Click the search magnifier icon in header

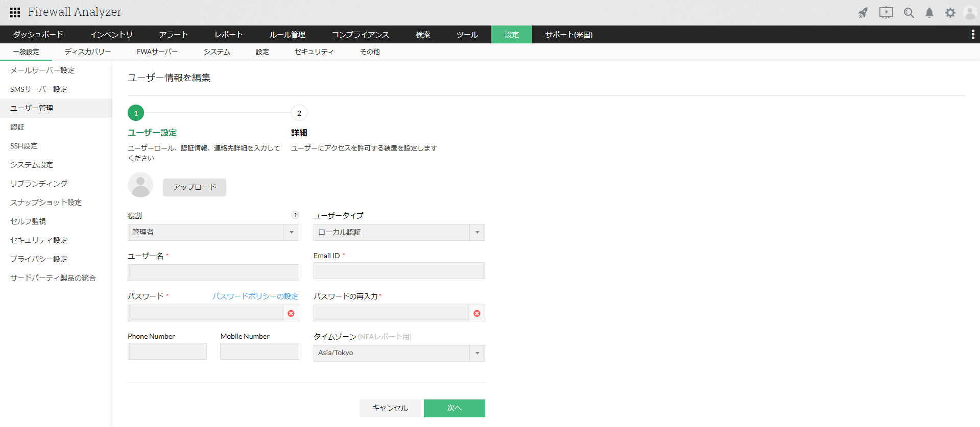(909, 13)
